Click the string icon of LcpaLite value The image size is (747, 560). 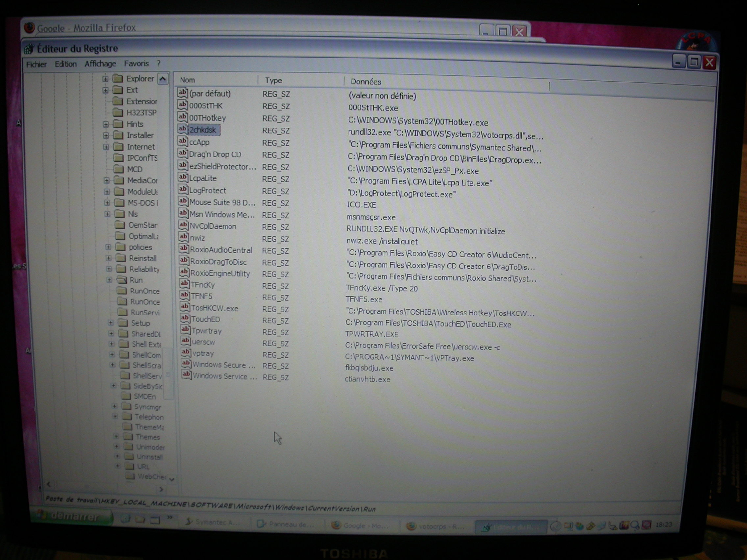pyautogui.click(x=183, y=177)
